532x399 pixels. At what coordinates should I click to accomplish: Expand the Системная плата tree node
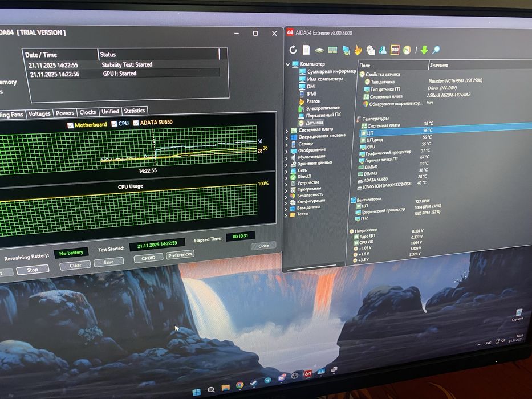tap(286, 131)
